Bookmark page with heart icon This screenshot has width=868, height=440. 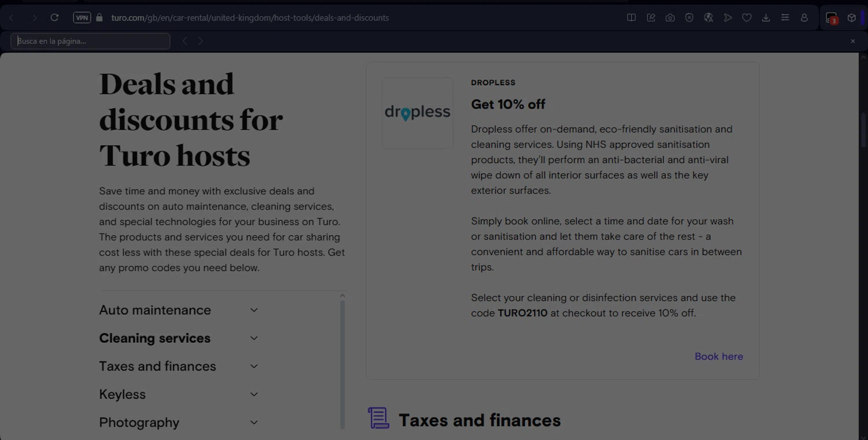747,18
